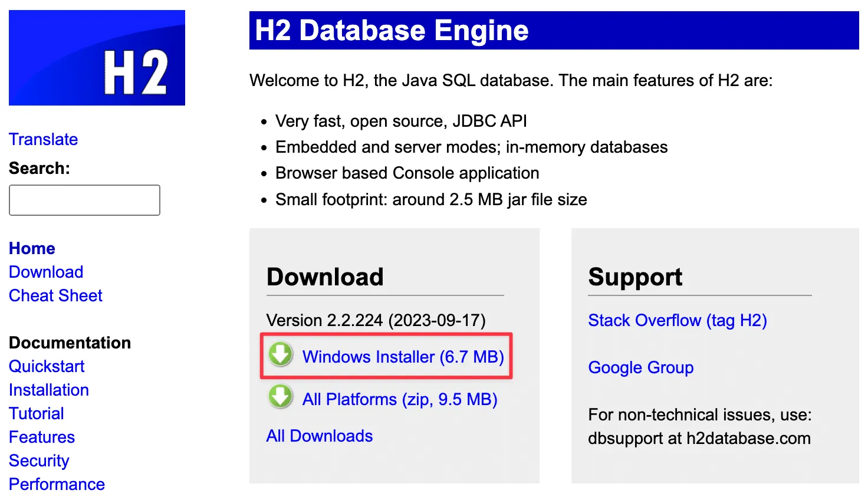This screenshot has width=868, height=500.
Task: Open the Features documentation link
Action: 42,437
